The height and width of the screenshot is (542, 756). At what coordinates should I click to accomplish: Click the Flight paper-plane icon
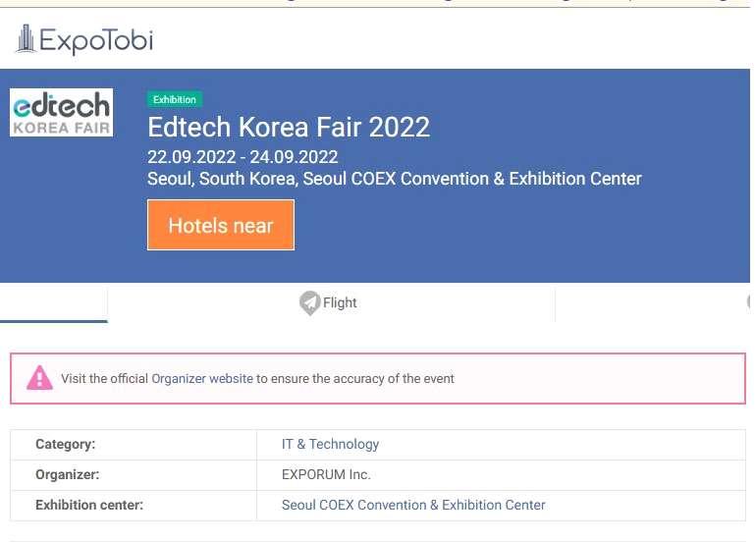click(x=310, y=303)
